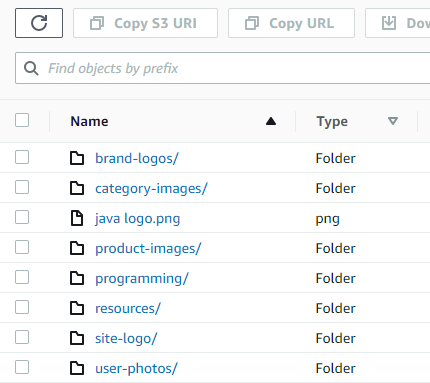
Task: Click the folder icon beside site-logo/
Action: pos(77,338)
